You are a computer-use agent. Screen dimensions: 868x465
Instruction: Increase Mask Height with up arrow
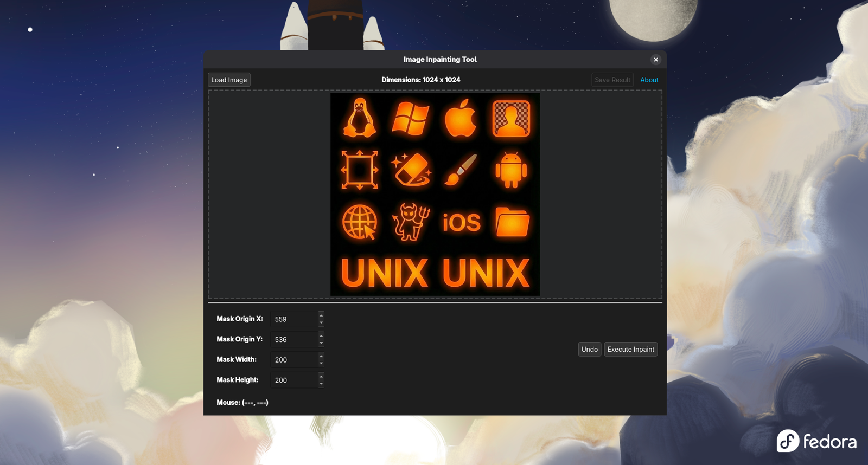tap(321, 376)
